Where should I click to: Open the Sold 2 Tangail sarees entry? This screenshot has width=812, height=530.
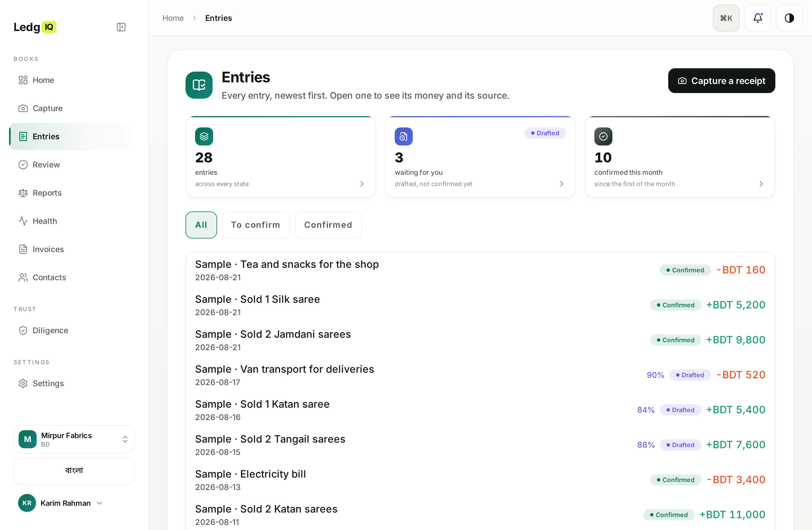(480, 445)
